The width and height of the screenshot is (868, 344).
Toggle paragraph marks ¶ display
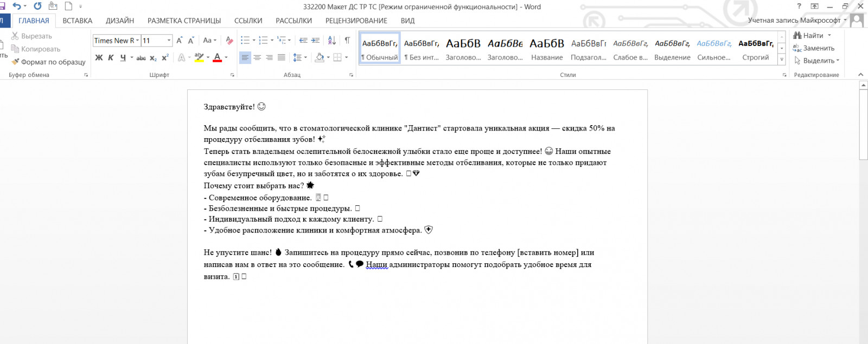click(x=347, y=40)
